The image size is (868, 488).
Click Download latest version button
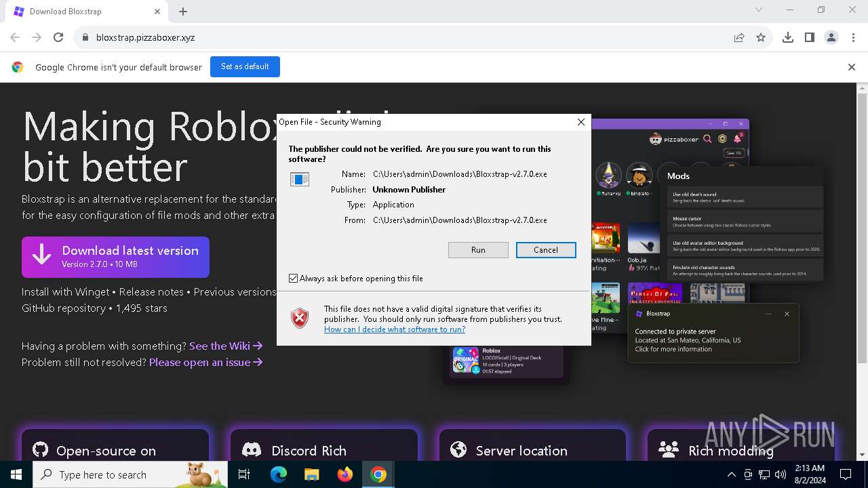coord(115,257)
